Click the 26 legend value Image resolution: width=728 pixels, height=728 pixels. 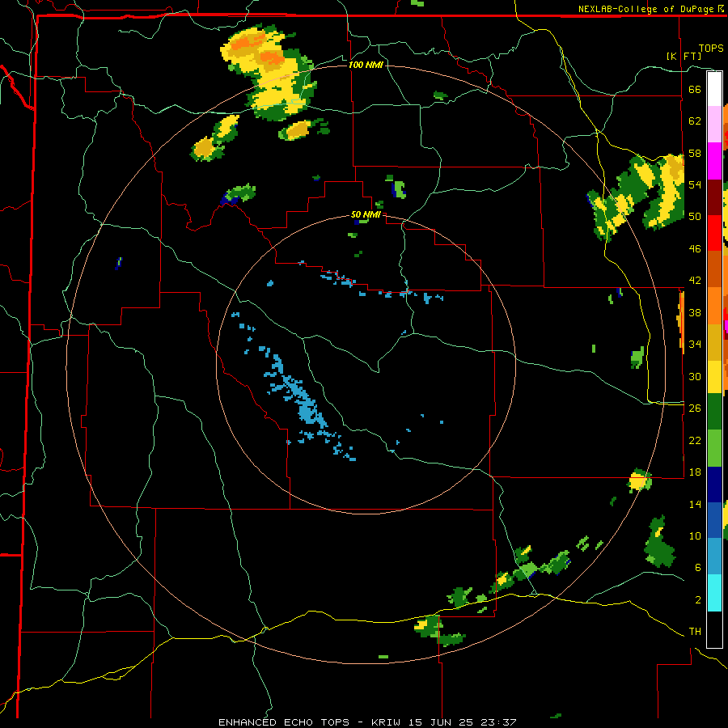695,408
